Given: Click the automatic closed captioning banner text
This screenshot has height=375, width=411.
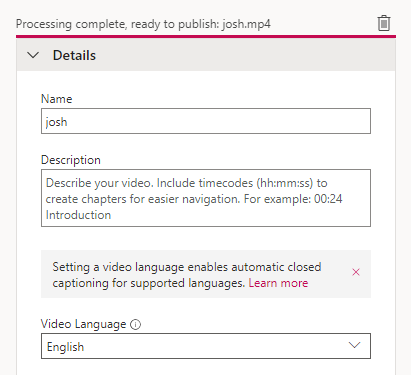Looking at the screenshot, I should 187,275.
